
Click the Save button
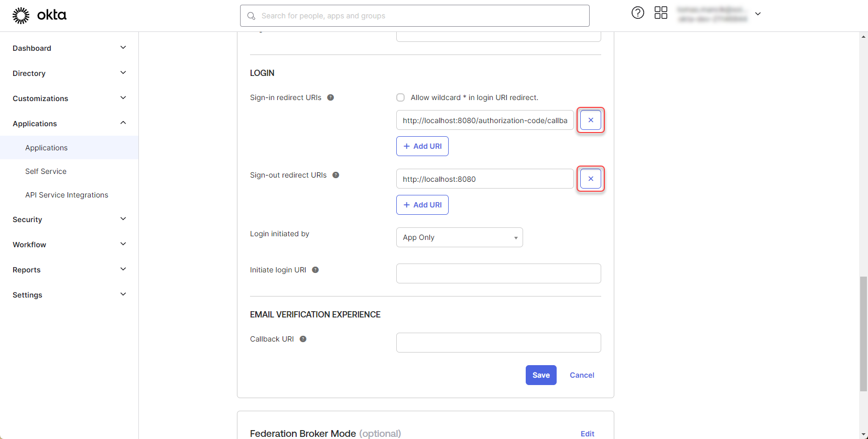pos(541,375)
